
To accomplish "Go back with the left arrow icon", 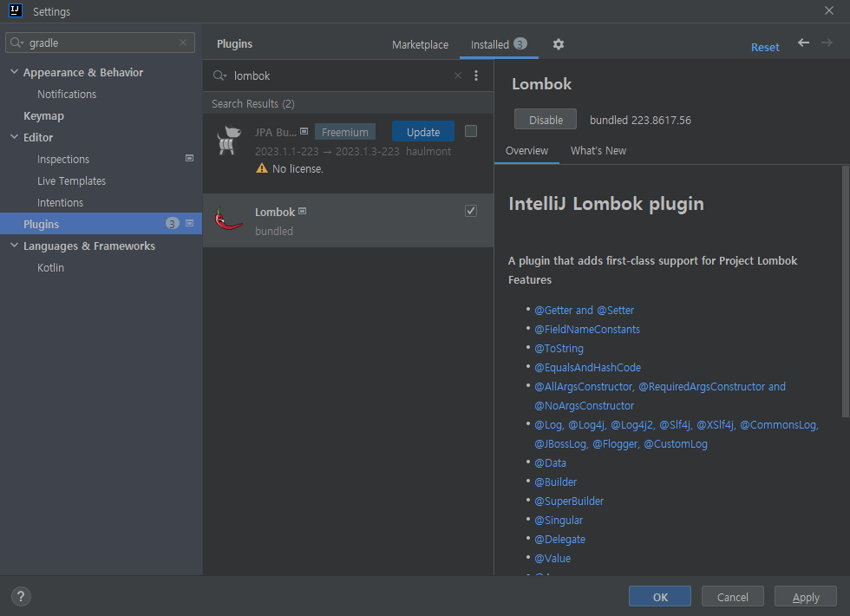I will [x=803, y=43].
